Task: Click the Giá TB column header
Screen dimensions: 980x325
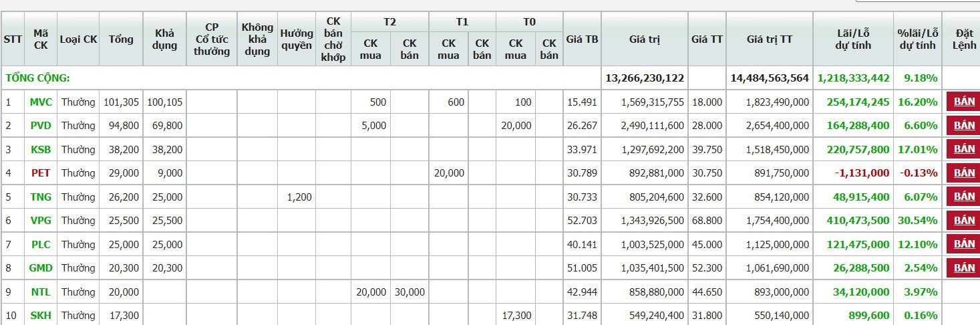Action: pyautogui.click(x=582, y=39)
